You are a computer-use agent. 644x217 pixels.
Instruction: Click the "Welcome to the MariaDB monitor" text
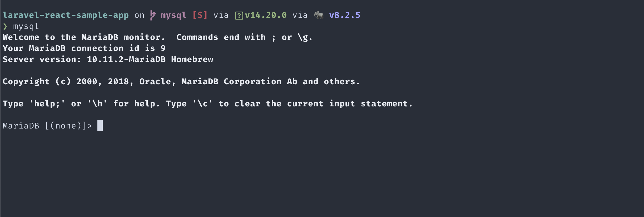pos(84,37)
